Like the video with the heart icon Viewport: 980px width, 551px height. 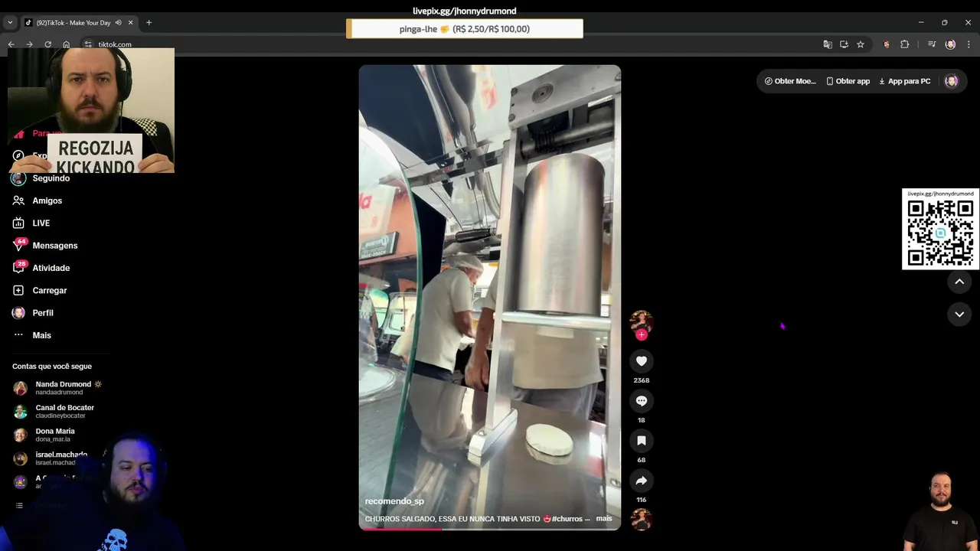pos(642,360)
